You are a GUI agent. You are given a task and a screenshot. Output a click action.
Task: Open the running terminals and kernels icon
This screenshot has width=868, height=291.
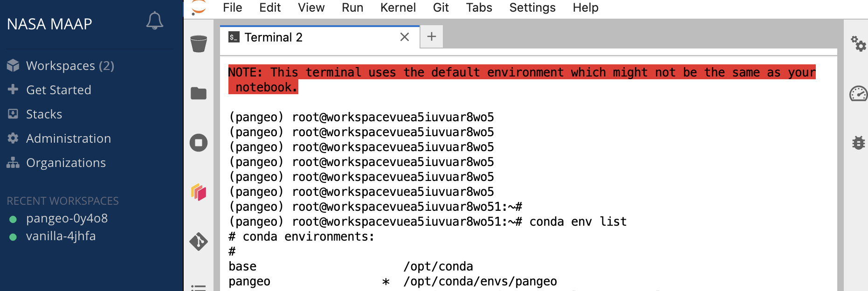[x=199, y=143]
